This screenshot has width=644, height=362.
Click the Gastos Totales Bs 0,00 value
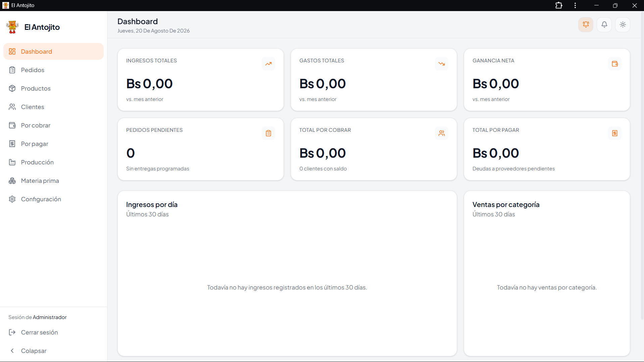coord(323,84)
